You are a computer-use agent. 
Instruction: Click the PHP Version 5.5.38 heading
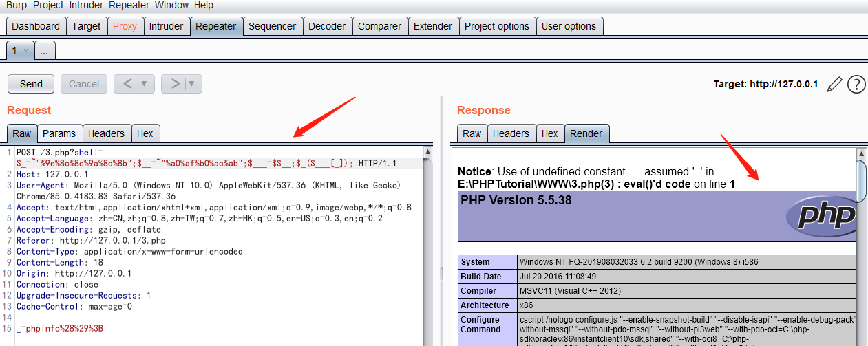coord(516,201)
